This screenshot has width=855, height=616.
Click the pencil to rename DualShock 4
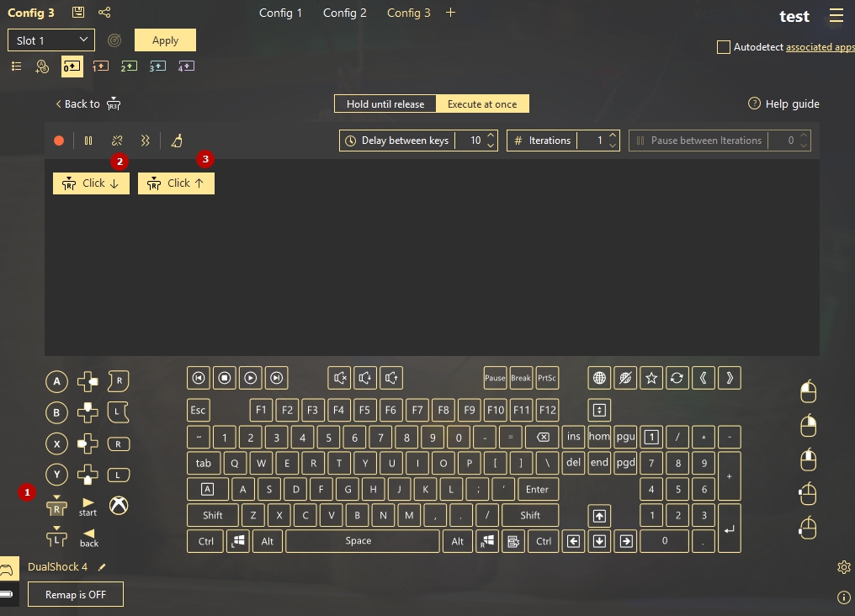[103, 567]
